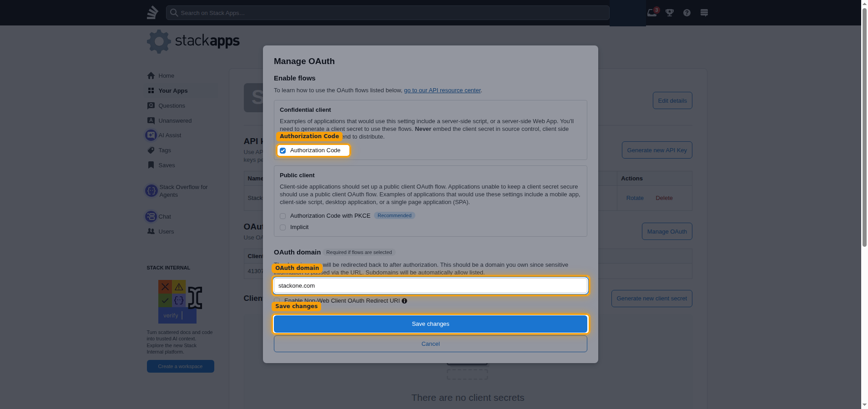
Task: Click the Chat icon in sidebar
Action: pos(151,216)
